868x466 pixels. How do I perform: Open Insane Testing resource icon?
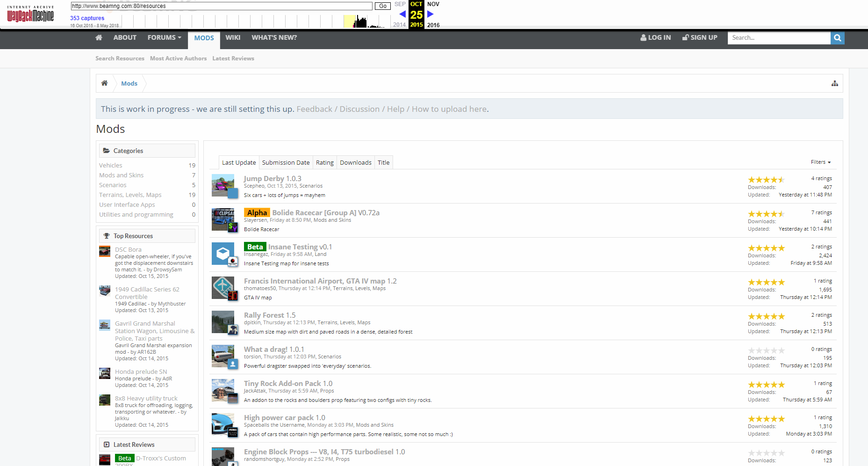(x=223, y=254)
